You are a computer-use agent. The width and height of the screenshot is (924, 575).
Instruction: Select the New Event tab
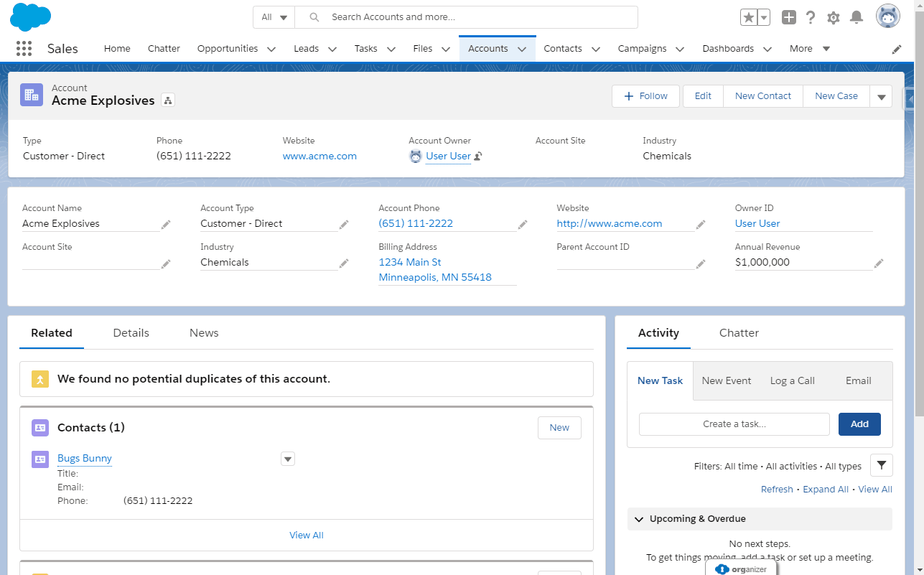pyautogui.click(x=727, y=381)
